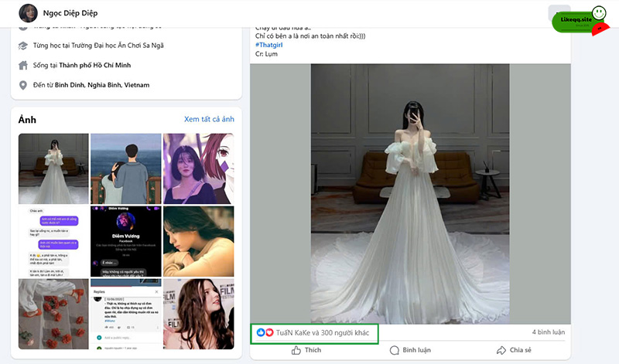619x364 pixels.
Task: Open the #Thatgirl hashtag
Action: pos(268,45)
